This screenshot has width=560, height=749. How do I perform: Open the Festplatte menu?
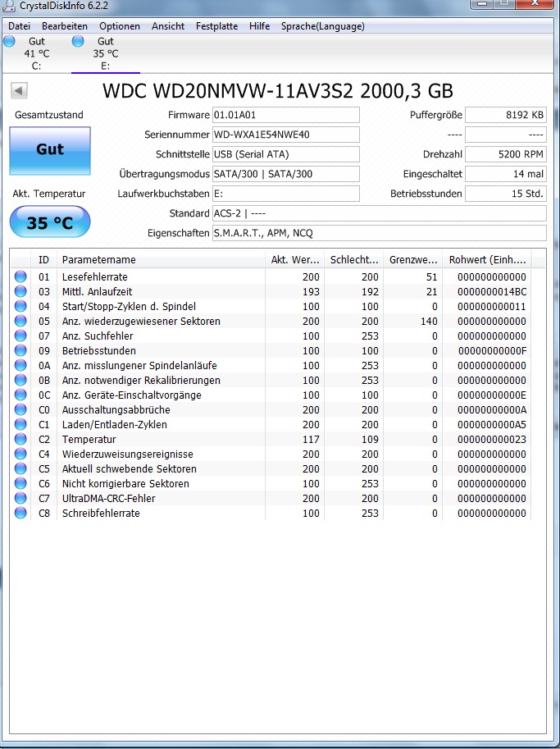click(x=216, y=26)
